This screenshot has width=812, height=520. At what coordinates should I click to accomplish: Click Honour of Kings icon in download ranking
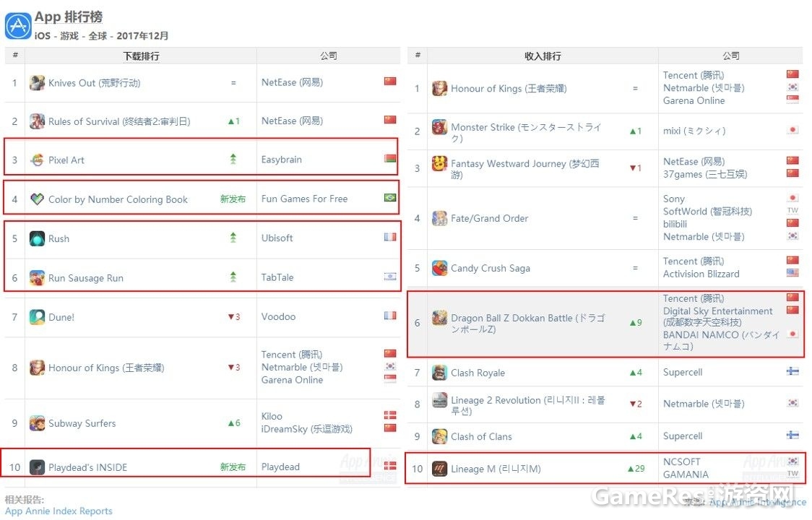pyautogui.click(x=37, y=368)
